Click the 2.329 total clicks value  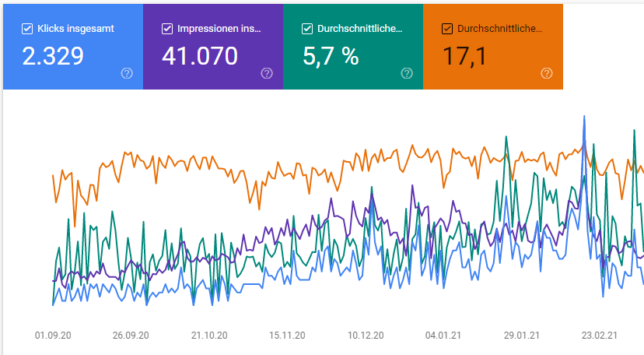[x=52, y=56]
